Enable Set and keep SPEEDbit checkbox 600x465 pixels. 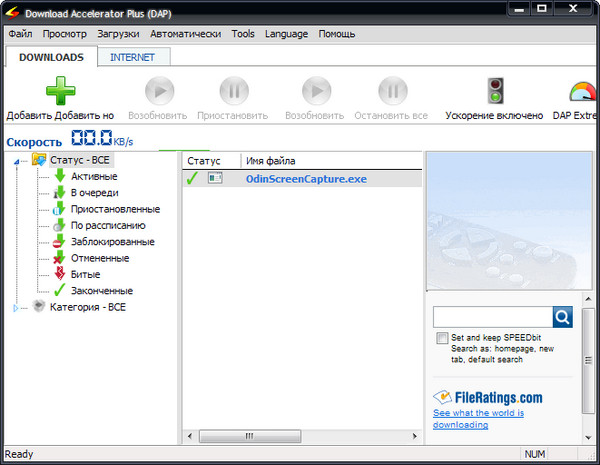point(442,339)
